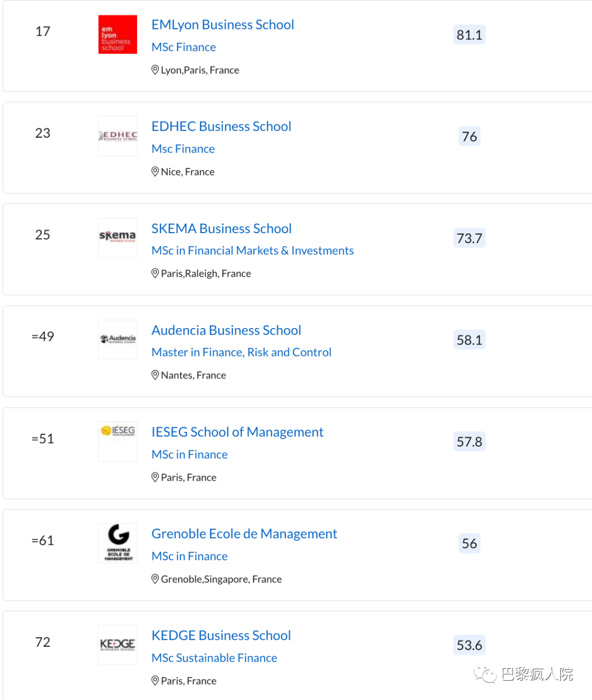Click the 73.7 score badge
The image size is (592, 700).
point(469,239)
